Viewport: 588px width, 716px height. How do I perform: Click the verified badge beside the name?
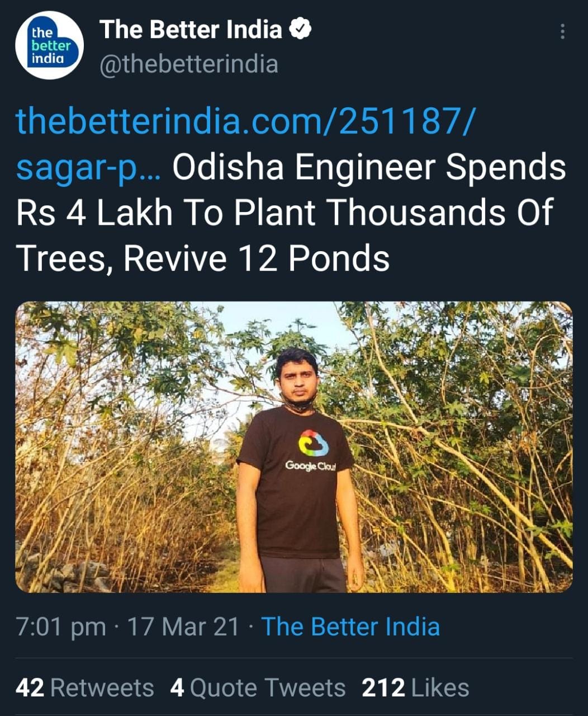(300, 30)
